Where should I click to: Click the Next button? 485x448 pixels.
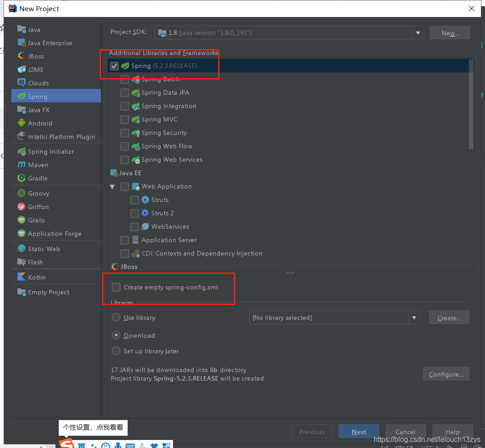[x=358, y=431]
